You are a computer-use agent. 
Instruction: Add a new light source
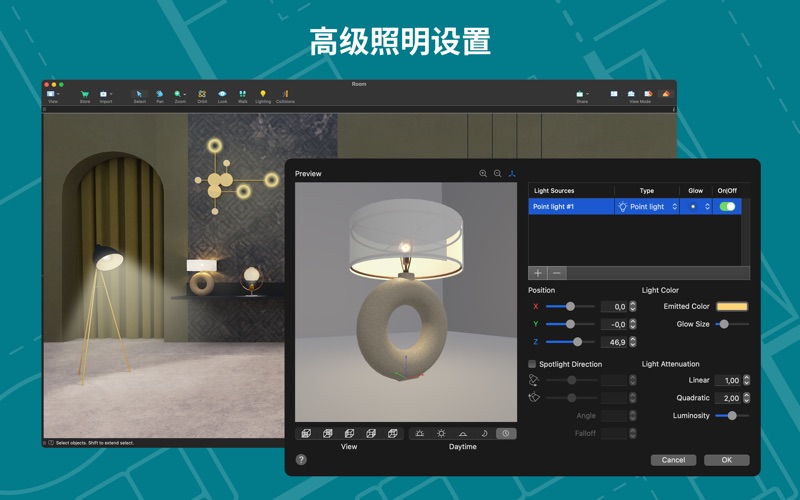tap(538, 273)
